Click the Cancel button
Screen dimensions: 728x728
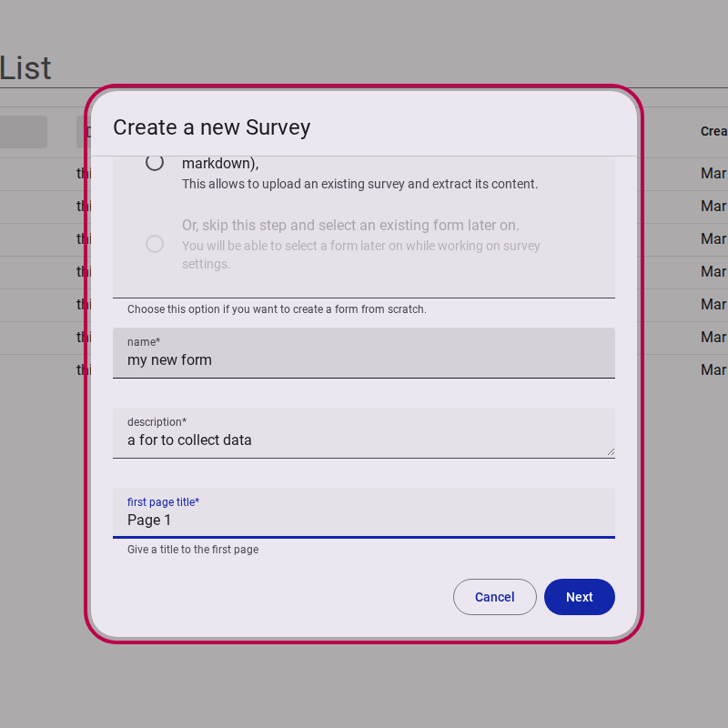point(494,597)
